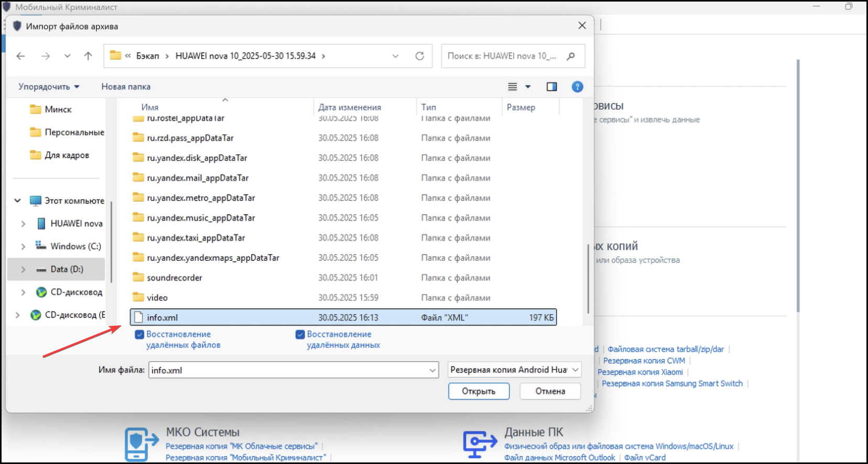Open 'Резервная копия Xiaomi' link
The height and width of the screenshot is (464, 868).
(640, 372)
